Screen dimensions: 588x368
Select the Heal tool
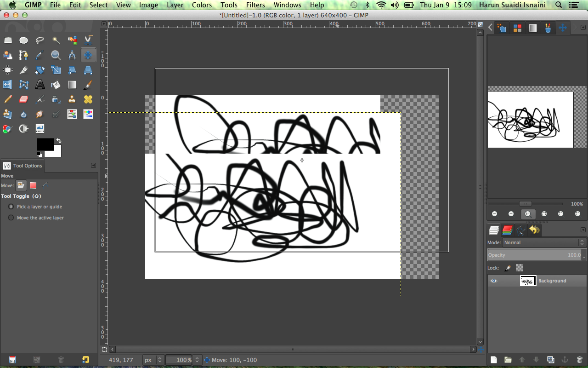[88, 99]
